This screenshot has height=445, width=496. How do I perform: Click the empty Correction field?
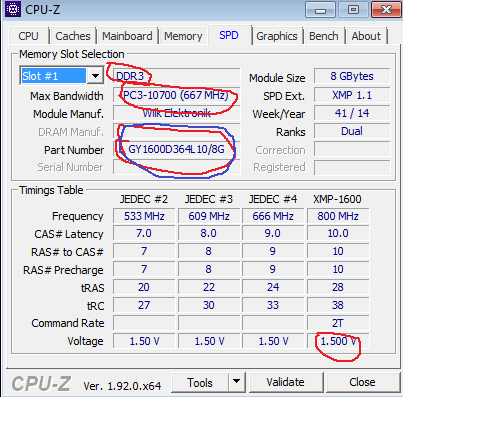(x=352, y=149)
